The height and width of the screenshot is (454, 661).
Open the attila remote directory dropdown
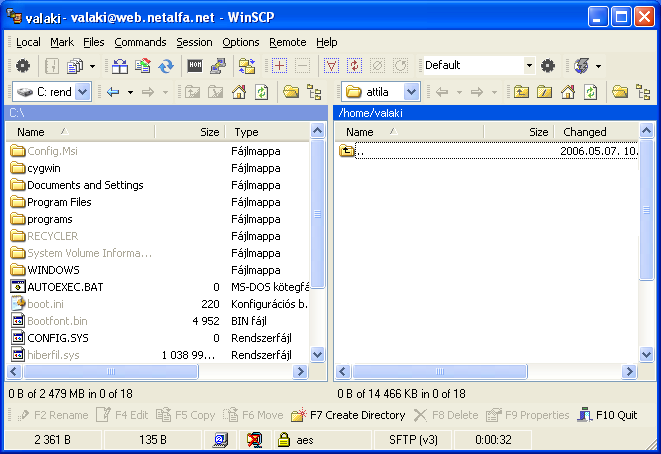pos(411,92)
